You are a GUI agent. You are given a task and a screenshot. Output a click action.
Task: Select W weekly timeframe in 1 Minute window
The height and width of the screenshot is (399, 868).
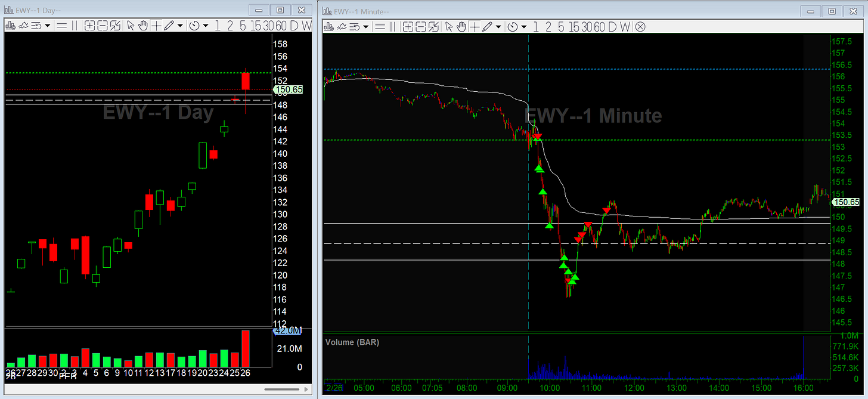pos(624,27)
